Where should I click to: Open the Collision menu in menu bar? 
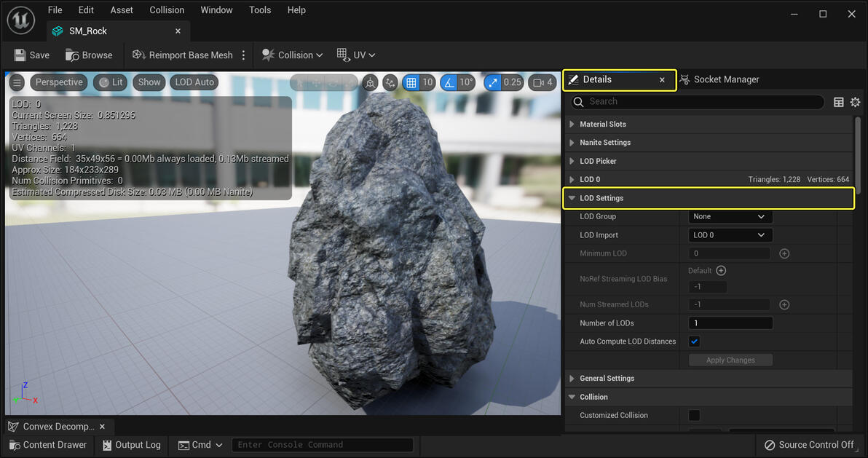tap(167, 10)
